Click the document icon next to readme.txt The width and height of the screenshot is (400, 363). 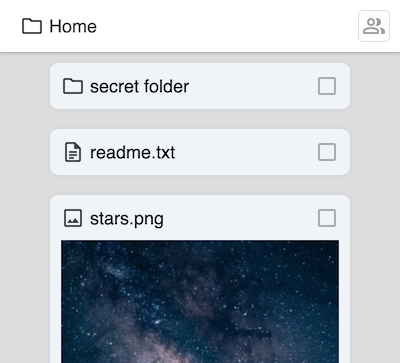(73, 152)
